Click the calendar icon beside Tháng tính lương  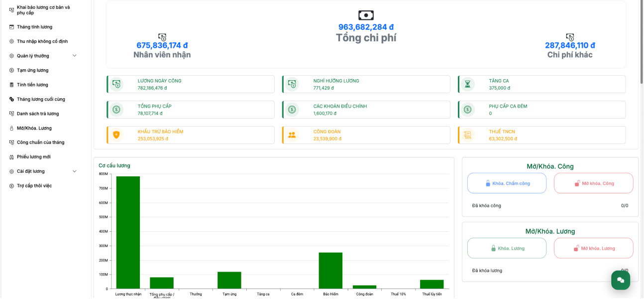(x=11, y=27)
